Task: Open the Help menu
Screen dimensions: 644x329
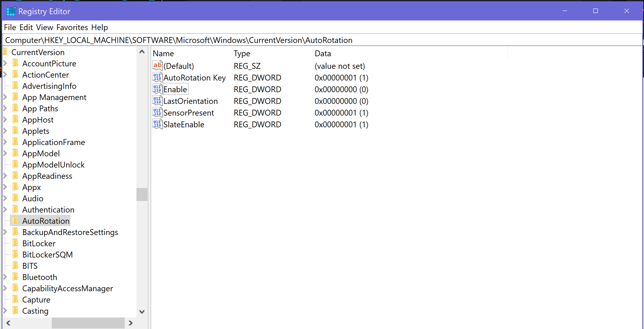Action: click(99, 27)
